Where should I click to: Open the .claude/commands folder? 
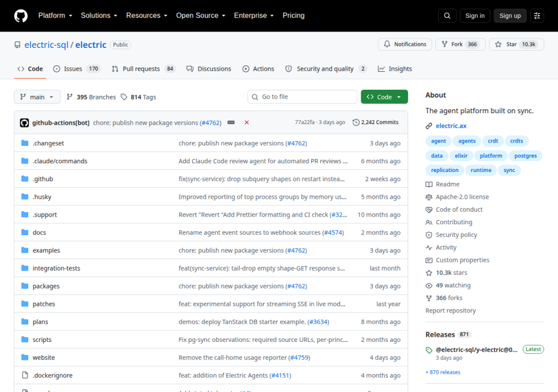(x=60, y=161)
